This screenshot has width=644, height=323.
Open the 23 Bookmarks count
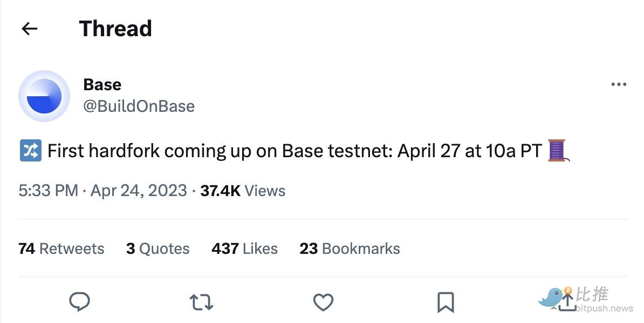point(350,248)
